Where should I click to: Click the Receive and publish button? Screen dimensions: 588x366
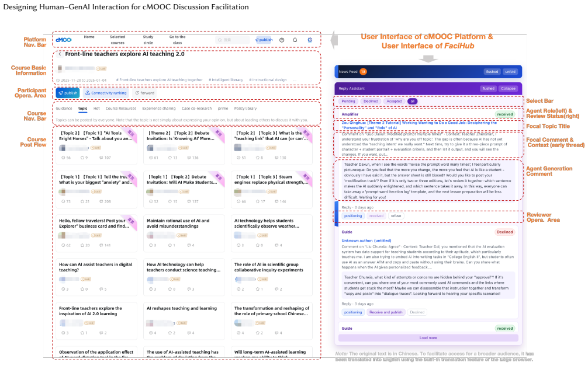386,312
